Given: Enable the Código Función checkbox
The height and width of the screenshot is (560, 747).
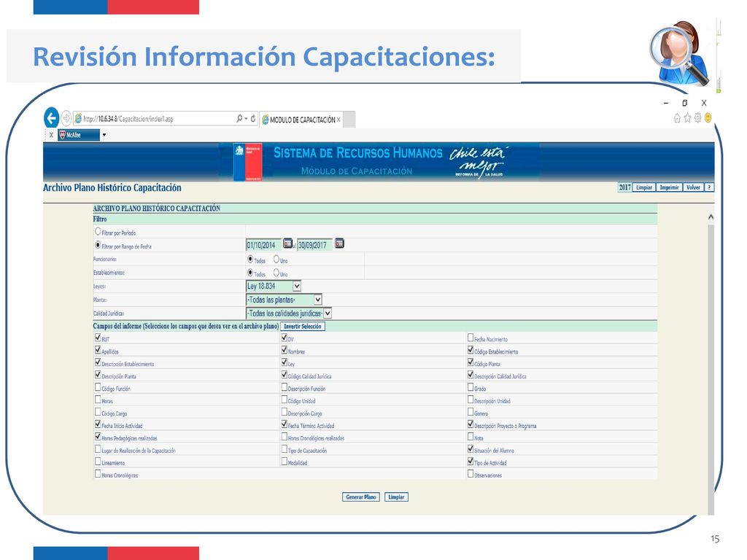Looking at the screenshot, I should (98, 387).
